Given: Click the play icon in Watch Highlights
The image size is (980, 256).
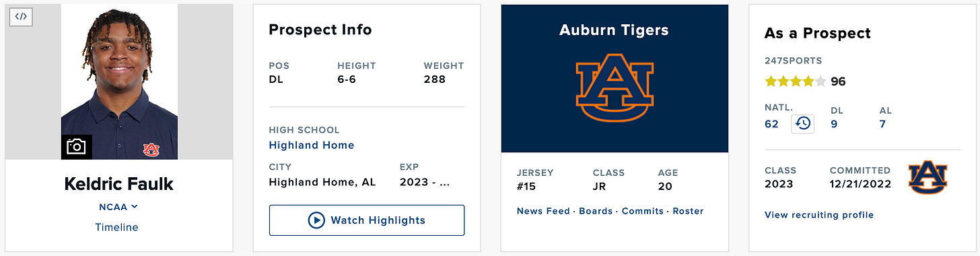Looking at the screenshot, I should coord(316,220).
